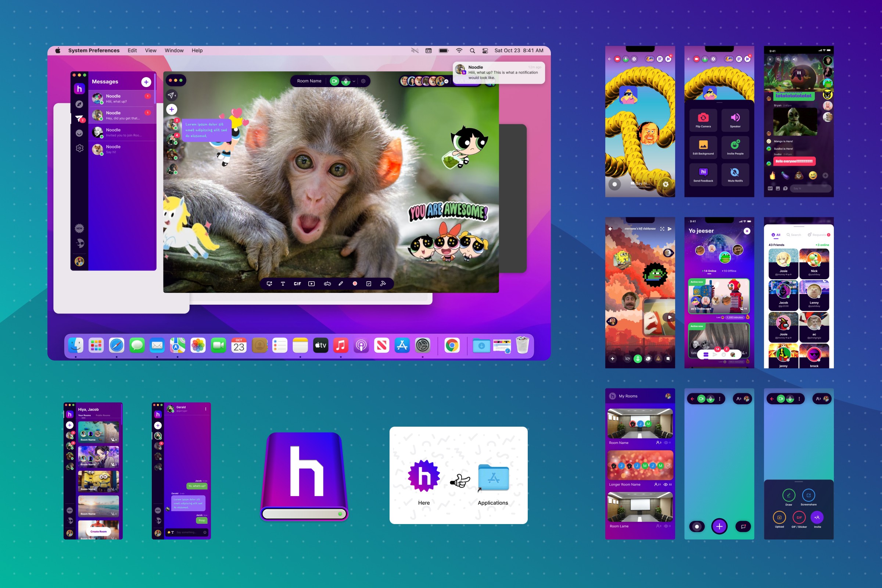The height and width of the screenshot is (588, 882).
Task: Open the game controller tool in room toolbar
Action: click(x=327, y=283)
